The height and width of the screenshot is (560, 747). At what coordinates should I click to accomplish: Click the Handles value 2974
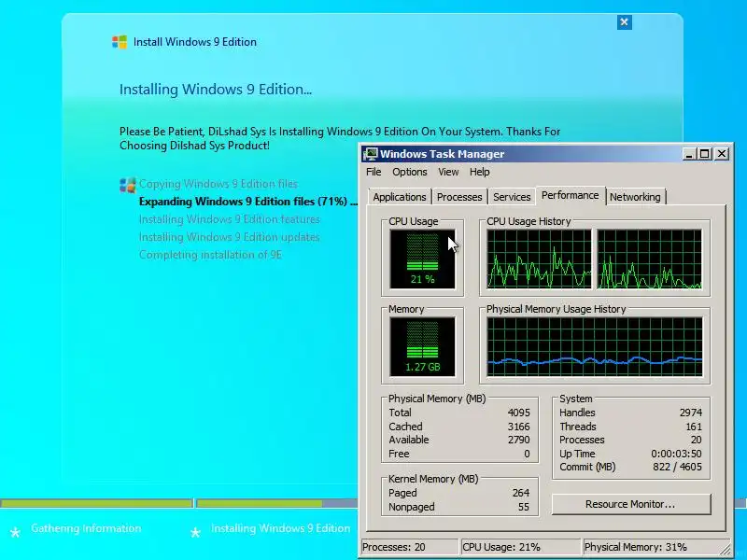pyautogui.click(x=691, y=413)
